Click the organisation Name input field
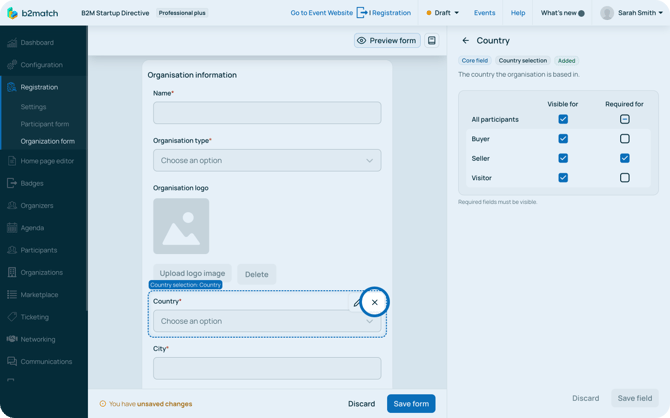This screenshot has width=670, height=418. 267,113
